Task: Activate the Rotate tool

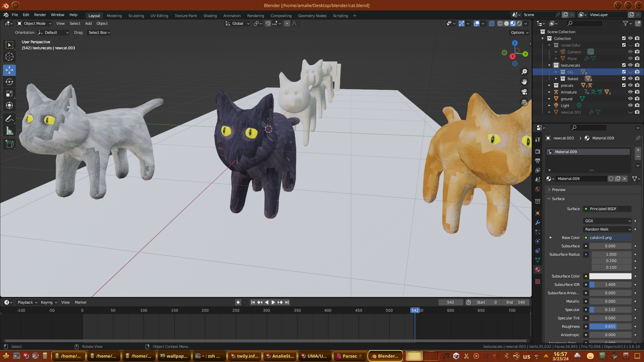Action: click(9, 82)
